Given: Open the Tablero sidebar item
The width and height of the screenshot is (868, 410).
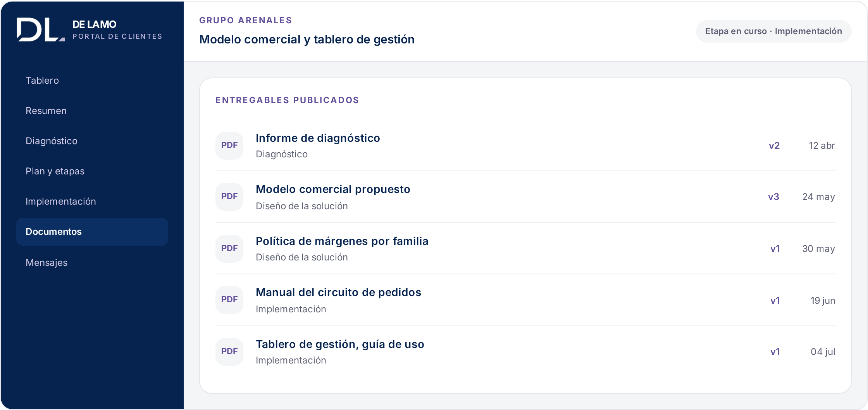Looking at the screenshot, I should tap(92, 81).
